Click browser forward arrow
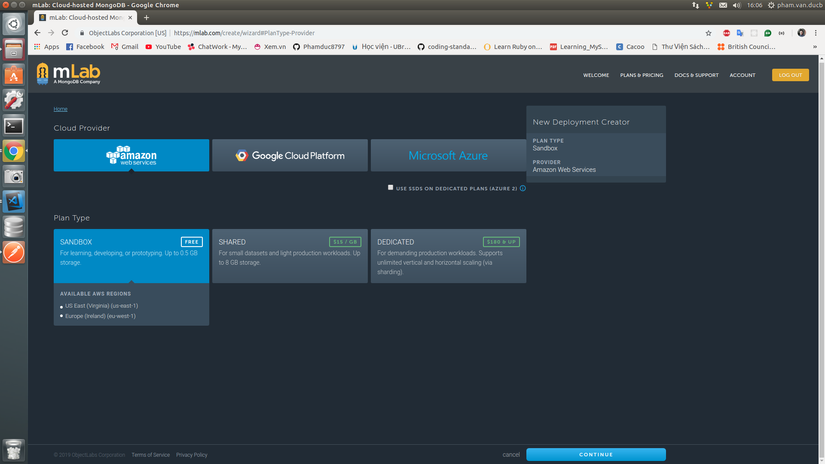The image size is (825, 464). [x=51, y=33]
